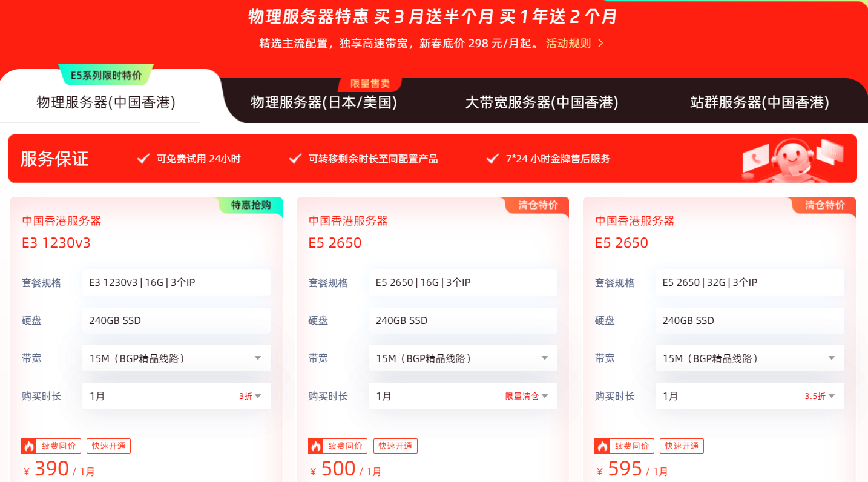Select the 站群服务器(中国香港) tab
The height and width of the screenshot is (482, 868).
[760, 102]
